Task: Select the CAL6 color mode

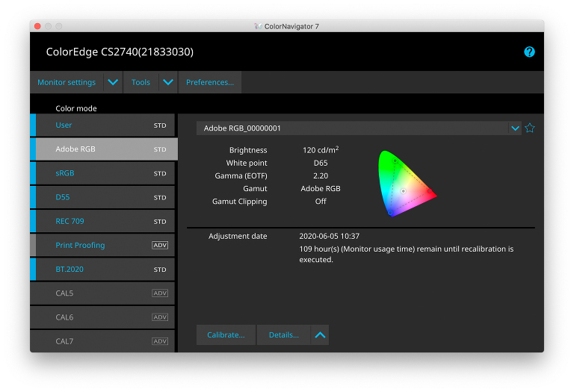Action: click(x=102, y=317)
